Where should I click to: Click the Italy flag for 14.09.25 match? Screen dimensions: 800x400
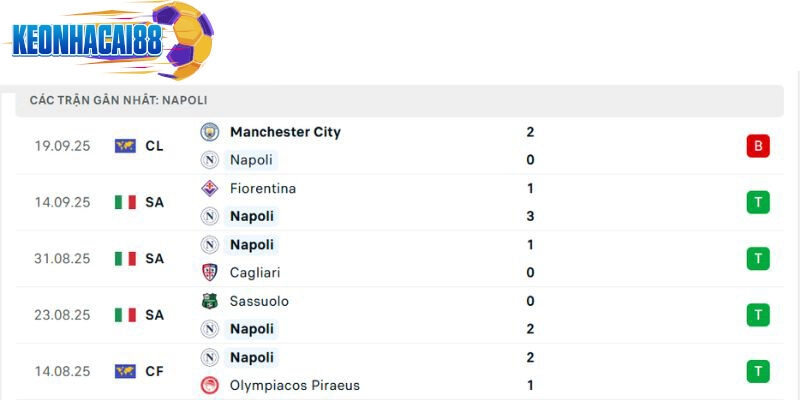(125, 202)
